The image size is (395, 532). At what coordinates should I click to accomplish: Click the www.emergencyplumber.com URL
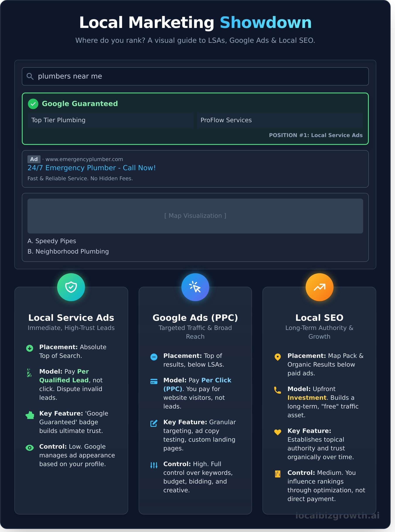pyautogui.click(x=84, y=159)
